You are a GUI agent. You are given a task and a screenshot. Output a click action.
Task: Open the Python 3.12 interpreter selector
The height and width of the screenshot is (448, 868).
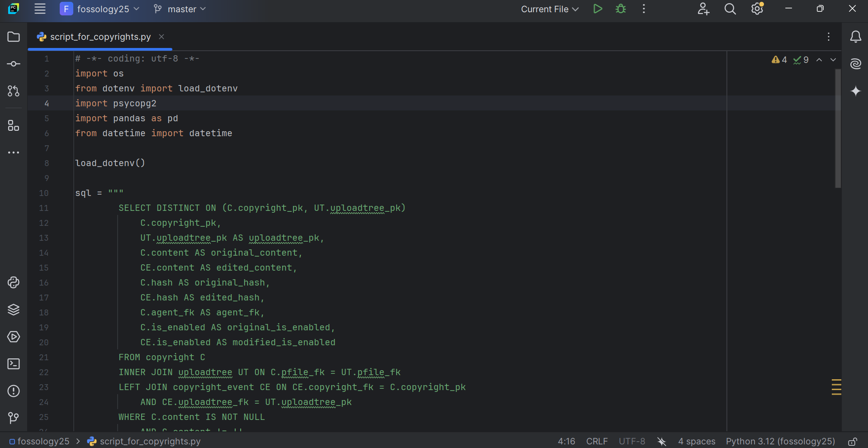point(780,441)
